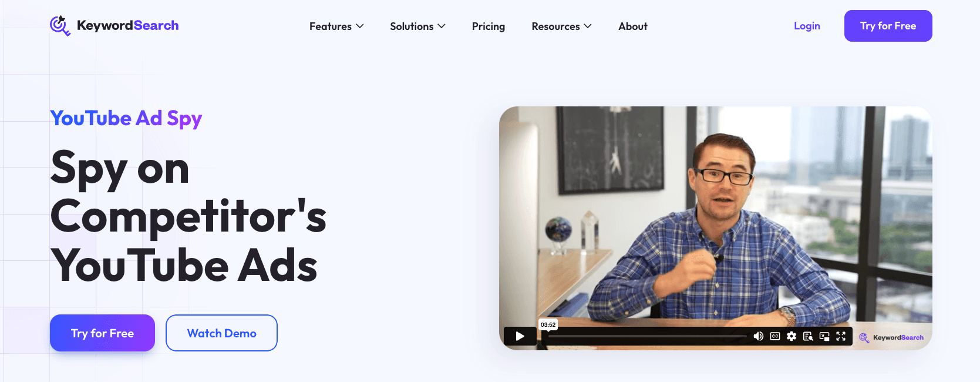Expand the Solutions dropdown menu
The height and width of the screenshot is (382, 980).
pyautogui.click(x=417, y=26)
